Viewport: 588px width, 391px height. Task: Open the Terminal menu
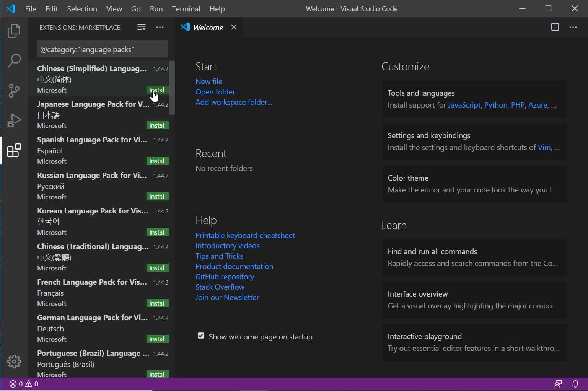[x=186, y=9]
